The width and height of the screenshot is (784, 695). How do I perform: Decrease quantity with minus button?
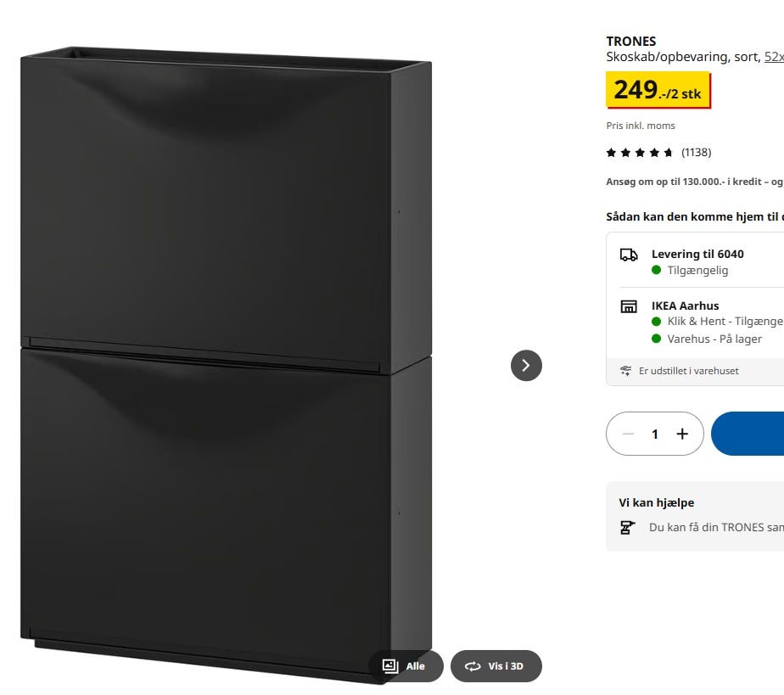point(628,434)
